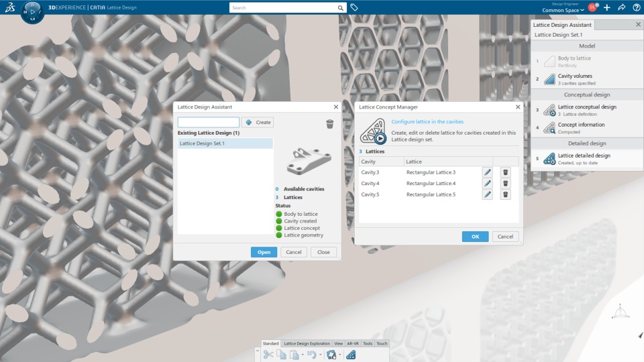This screenshot has height=362, width=644.
Task: Open the help question mark icon
Action: coord(636,7)
